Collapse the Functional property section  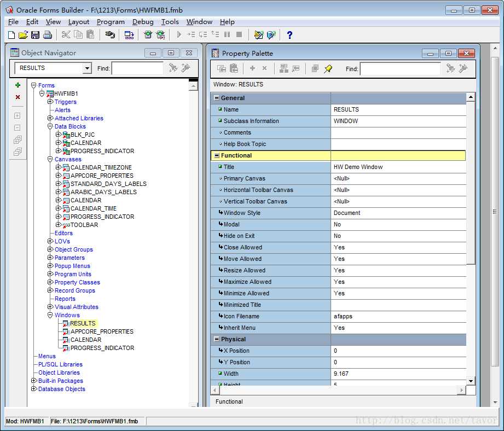click(x=217, y=155)
